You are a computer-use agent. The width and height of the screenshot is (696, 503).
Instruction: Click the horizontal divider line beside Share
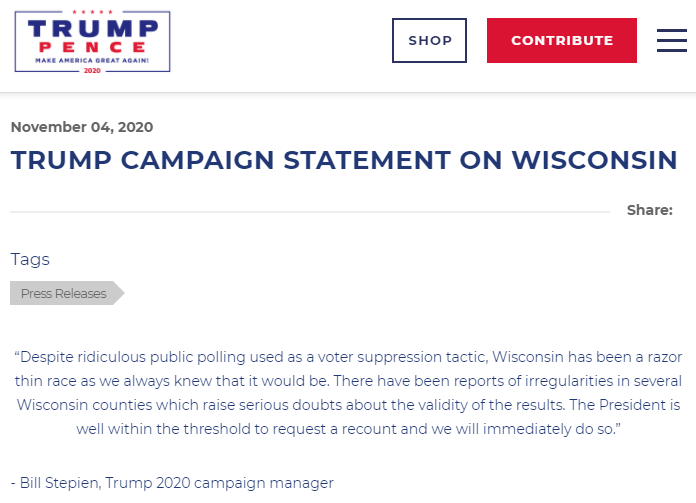pos(310,212)
